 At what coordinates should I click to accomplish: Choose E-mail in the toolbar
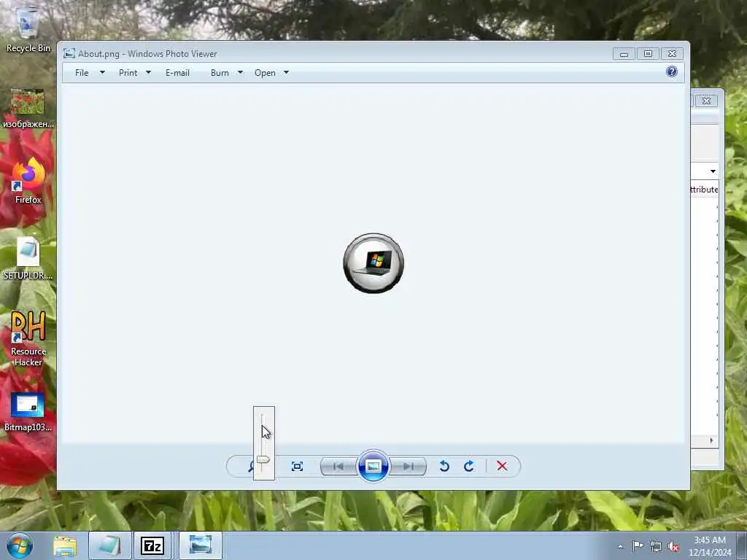[178, 73]
